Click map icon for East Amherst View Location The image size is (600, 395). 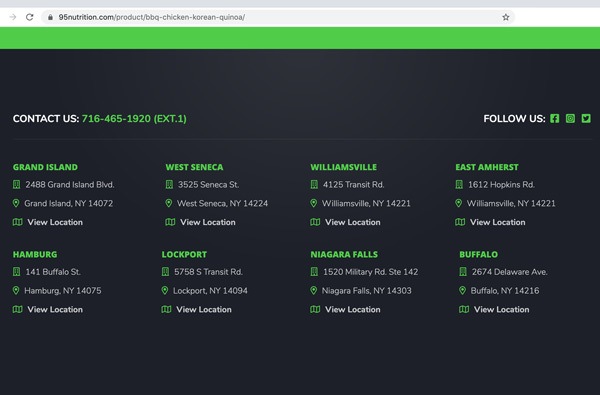point(460,222)
